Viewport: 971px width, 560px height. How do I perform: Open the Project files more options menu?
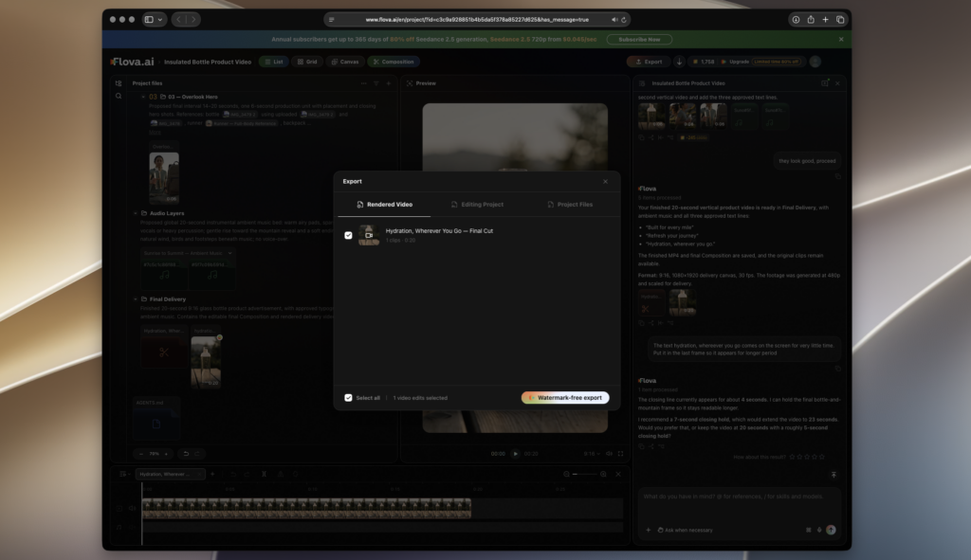tap(363, 83)
